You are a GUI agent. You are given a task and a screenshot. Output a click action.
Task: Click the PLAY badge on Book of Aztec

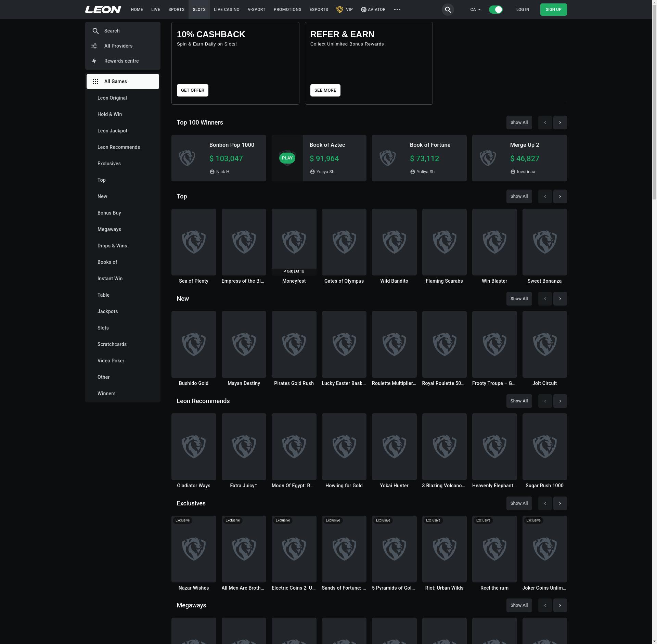(x=287, y=158)
